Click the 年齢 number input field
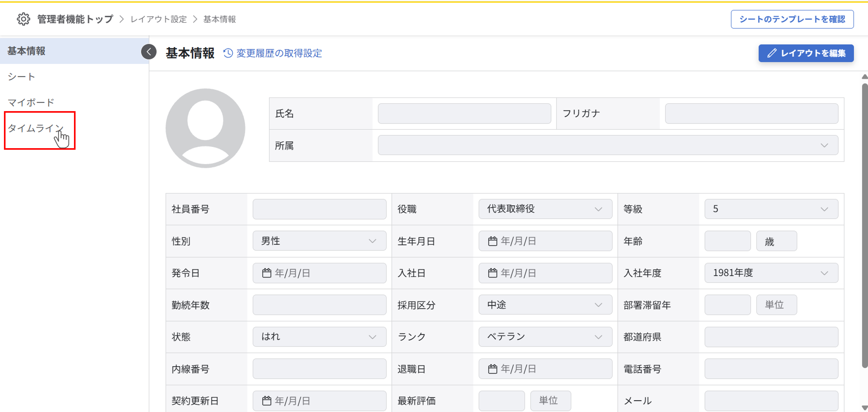Image resolution: width=868 pixels, height=412 pixels. 728,241
